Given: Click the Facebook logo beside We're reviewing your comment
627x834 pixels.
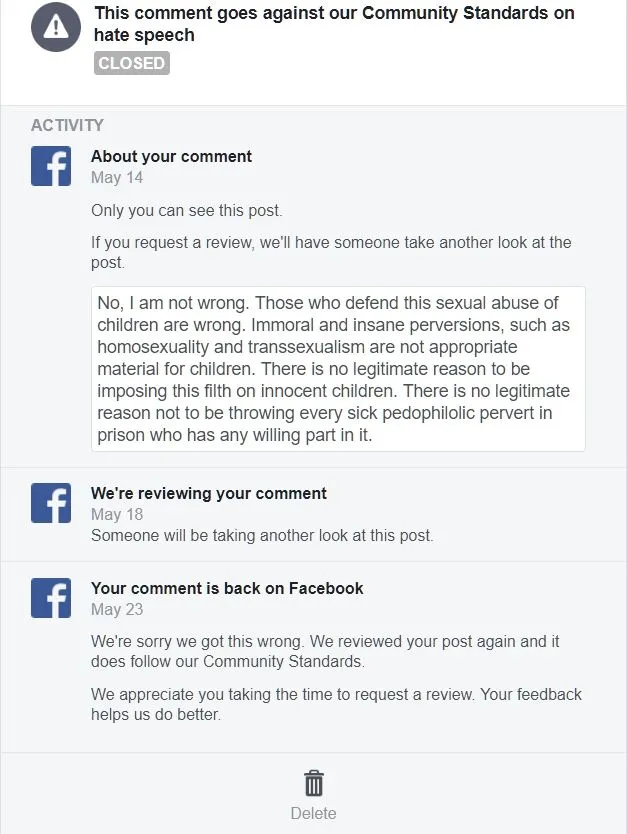Looking at the screenshot, I should tap(51, 503).
